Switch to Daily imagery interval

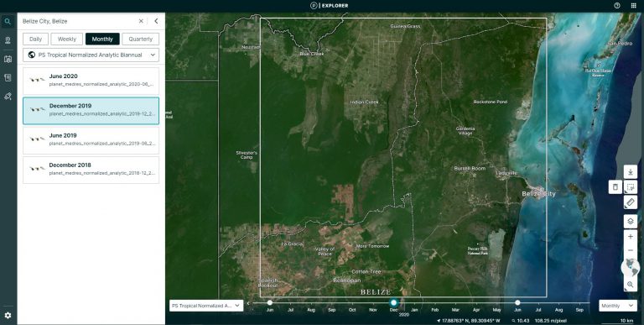[x=36, y=39]
